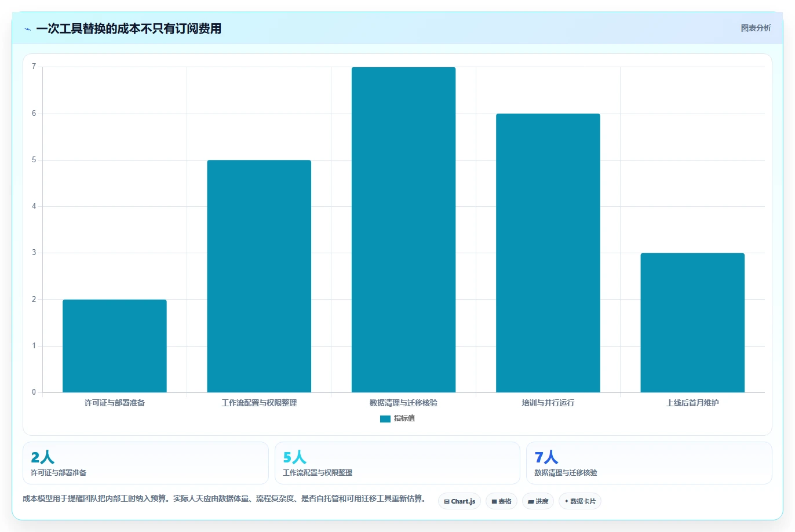
Task: Click the icon in the 进度 tag
Action: pyautogui.click(x=531, y=502)
